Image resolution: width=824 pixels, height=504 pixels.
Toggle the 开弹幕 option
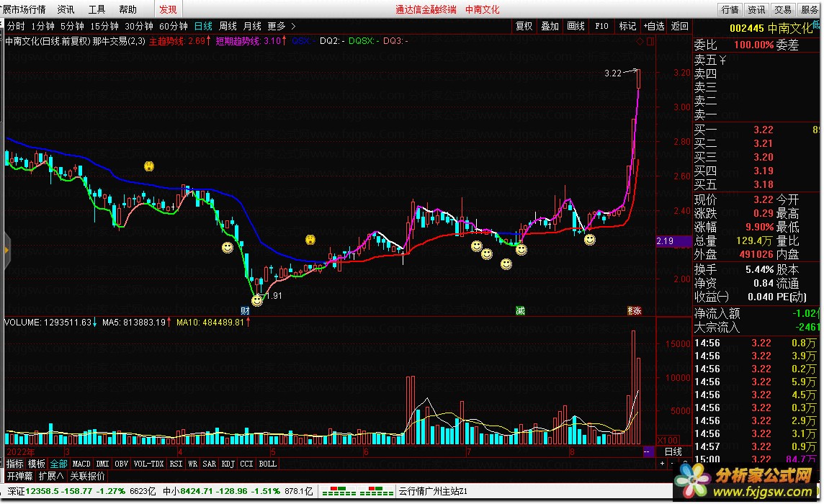click(x=20, y=476)
